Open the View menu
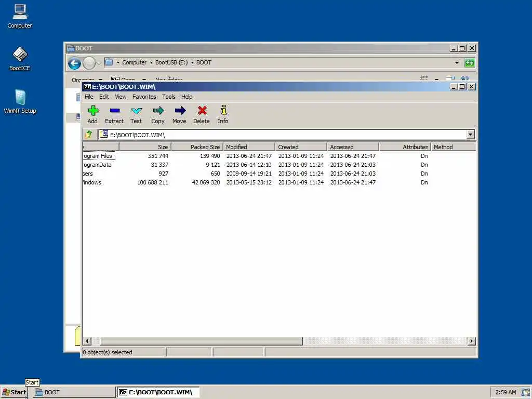Screen dimensions: 532x399 [121, 97]
